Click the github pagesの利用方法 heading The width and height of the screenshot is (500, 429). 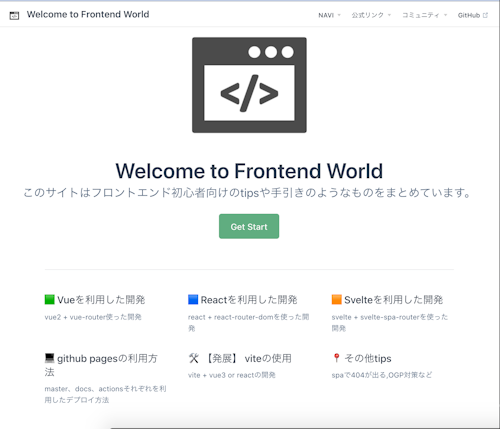click(101, 365)
